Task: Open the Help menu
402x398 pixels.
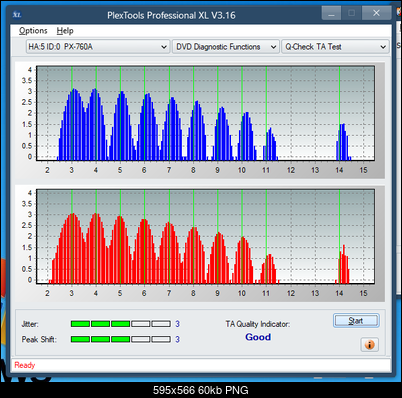Action: click(x=65, y=31)
